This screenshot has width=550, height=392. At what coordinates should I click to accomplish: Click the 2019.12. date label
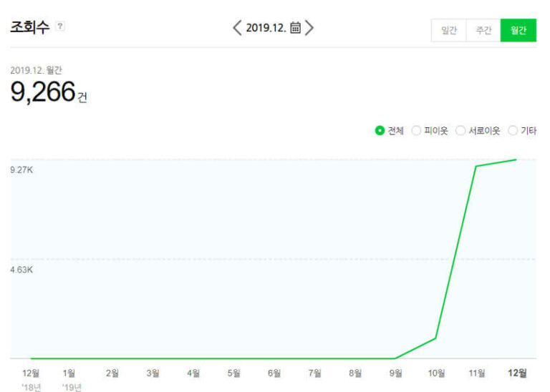(x=266, y=28)
